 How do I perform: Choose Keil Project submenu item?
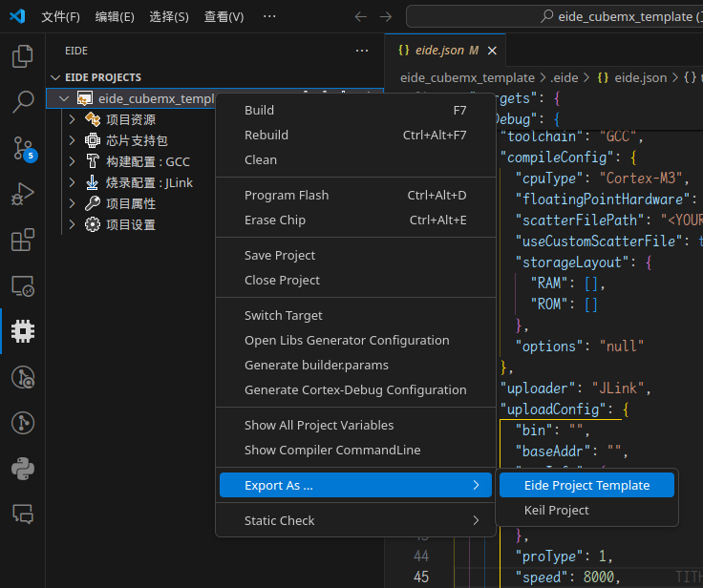(586, 510)
